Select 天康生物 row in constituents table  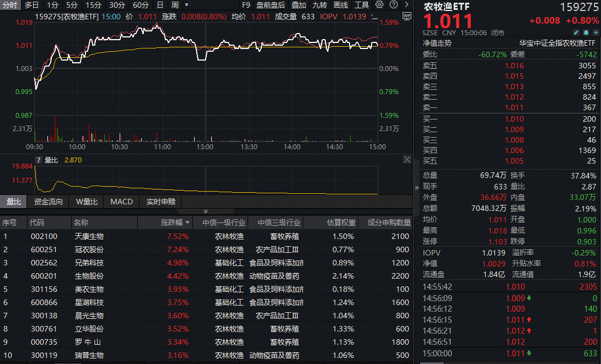pos(89,236)
